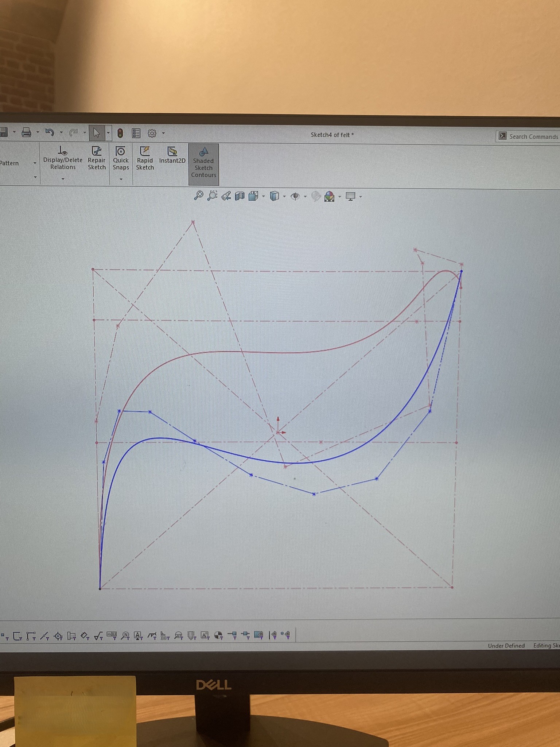Viewport: 560px width, 747px height.
Task: Expand the Quick Snaps dropdown arrow
Action: tap(121, 179)
